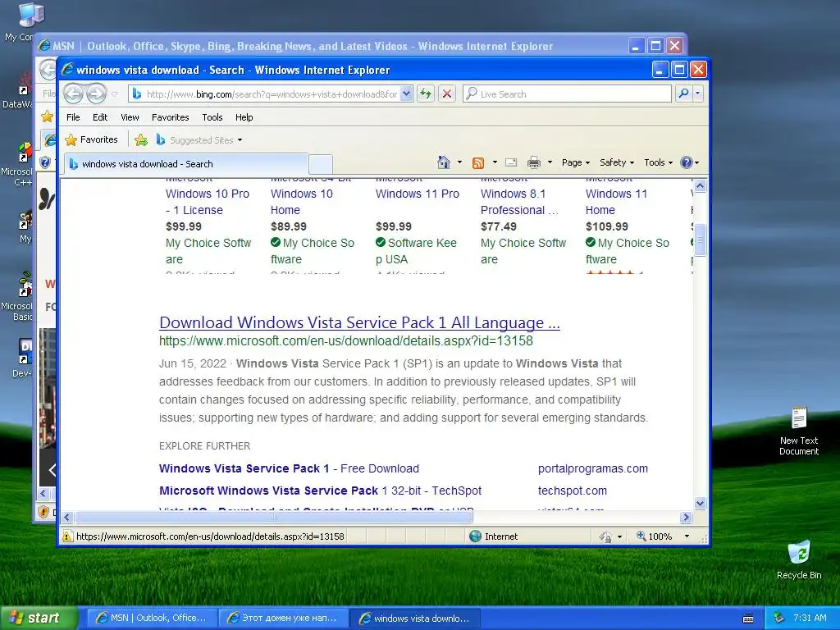Open 'Windows Vista Service Pack 1 - Free Download' link
The width and height of the screenshot is (840, 630).
[289, 468]
